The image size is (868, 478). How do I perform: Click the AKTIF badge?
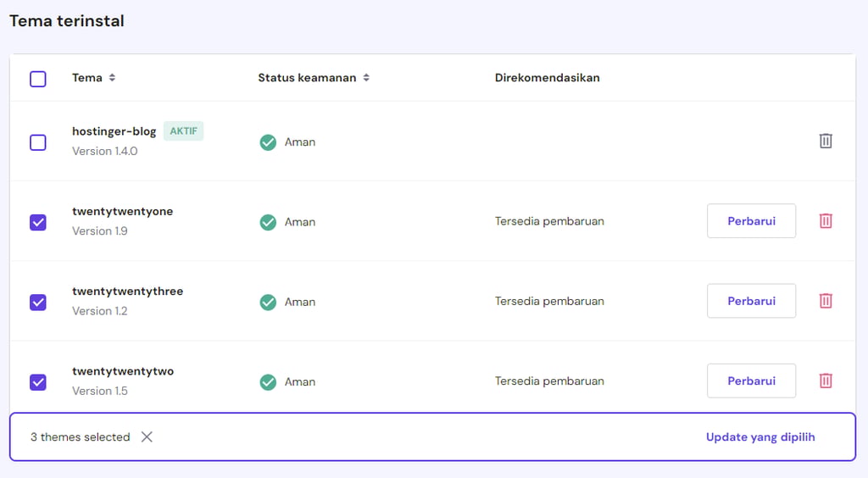(x=183, y=131)
